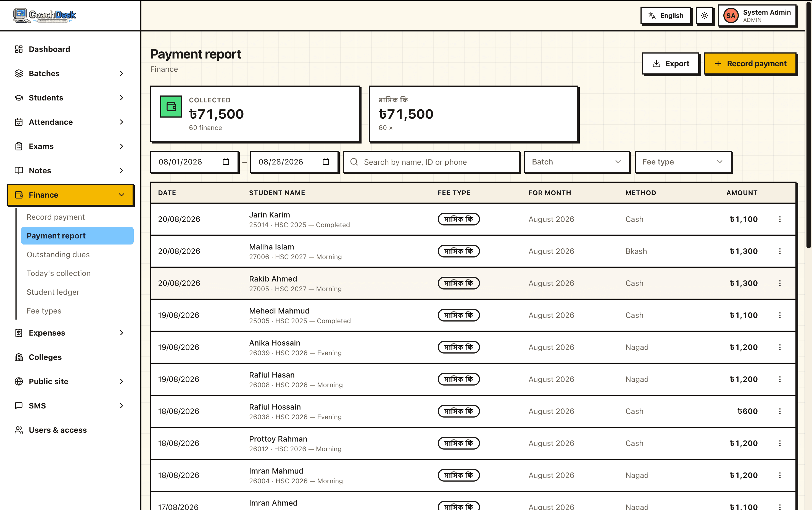
Task: Open the end date calendar picker icon
Action: [326, 162]
